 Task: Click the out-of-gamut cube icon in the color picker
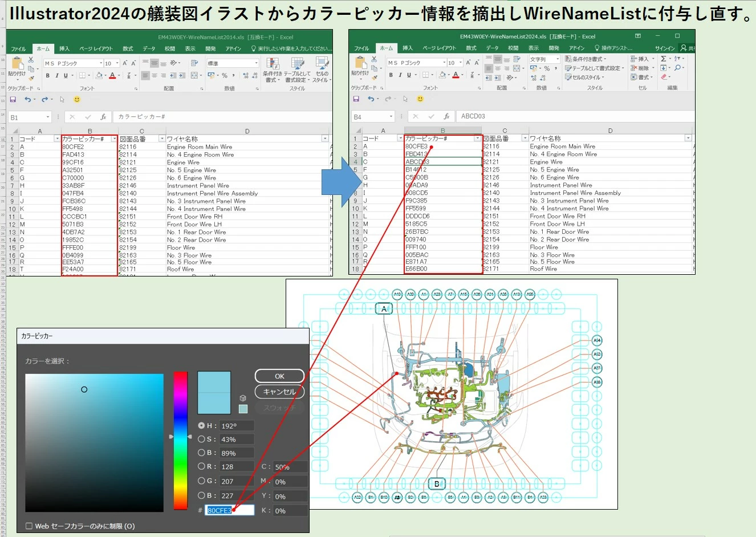243,398
